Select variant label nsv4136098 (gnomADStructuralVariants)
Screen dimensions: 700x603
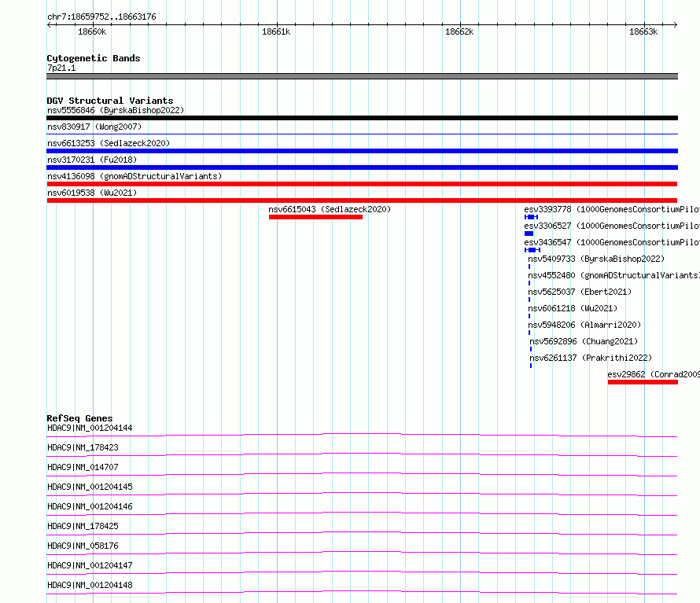point(134,176)
